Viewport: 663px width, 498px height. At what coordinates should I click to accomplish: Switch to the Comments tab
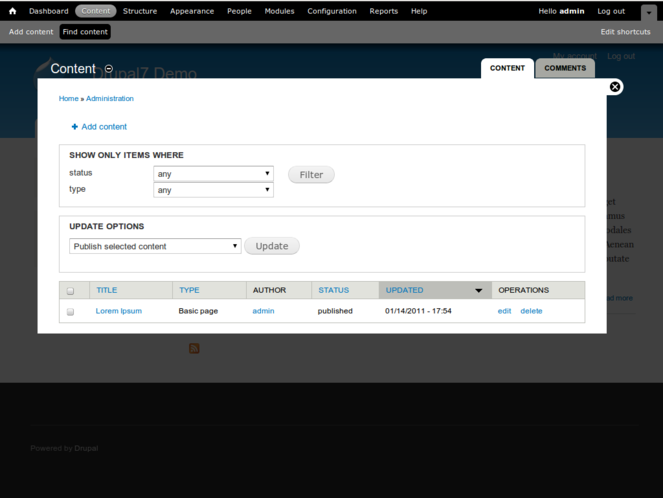pyautogui.click(x=565, y=68)
